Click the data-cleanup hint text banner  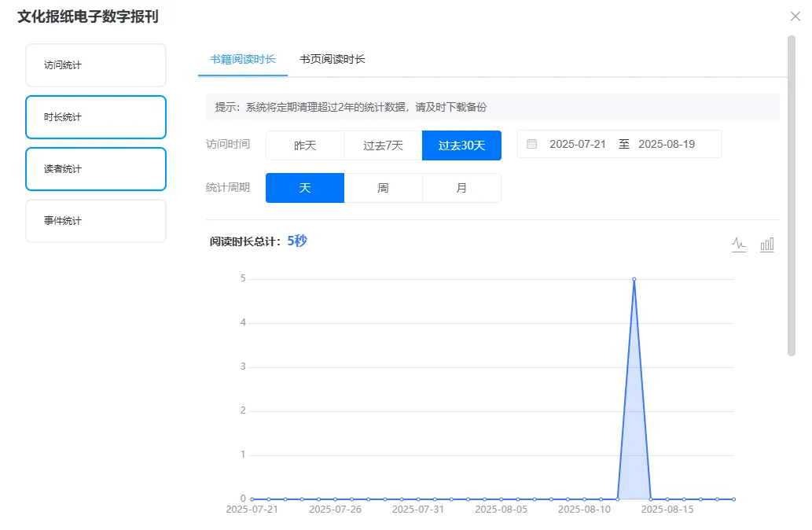[493, 107]
